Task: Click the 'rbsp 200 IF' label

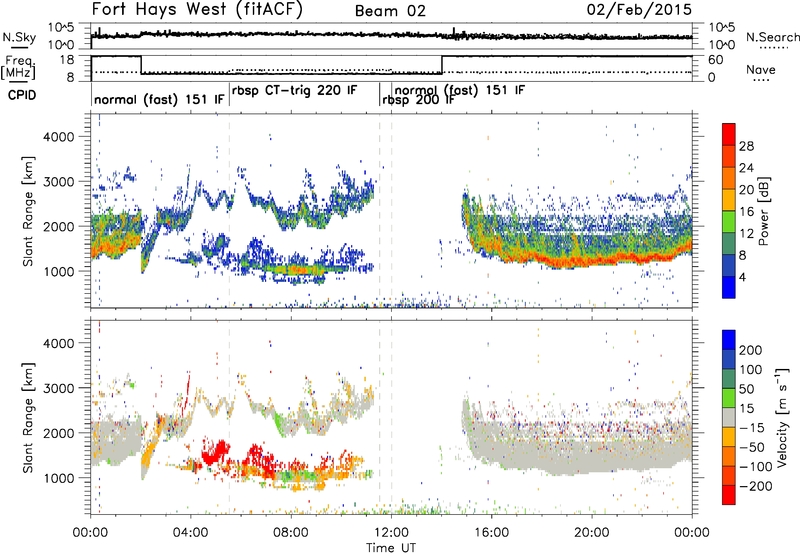Action: [418, 100]
